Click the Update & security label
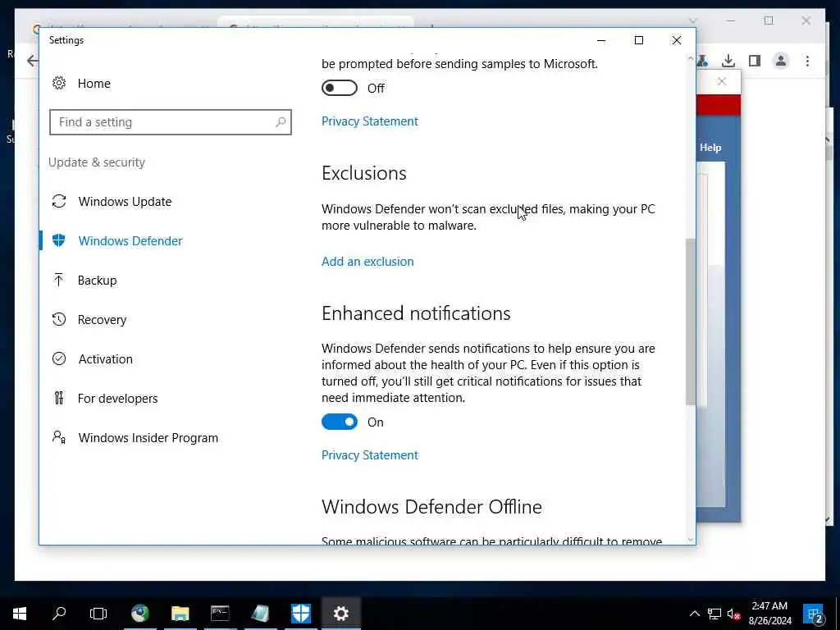The height and width of the screenshot is (630, 840). coord(97,162)
